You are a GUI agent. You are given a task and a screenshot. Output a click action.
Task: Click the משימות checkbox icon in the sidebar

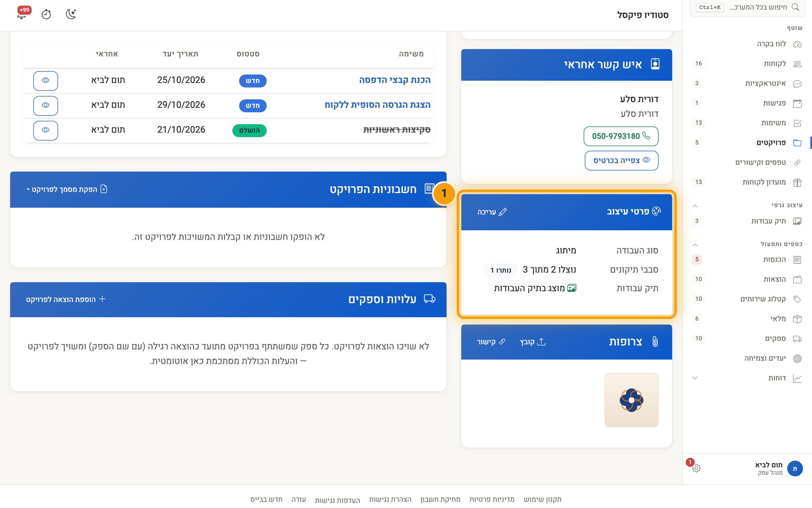click(797, 123)
